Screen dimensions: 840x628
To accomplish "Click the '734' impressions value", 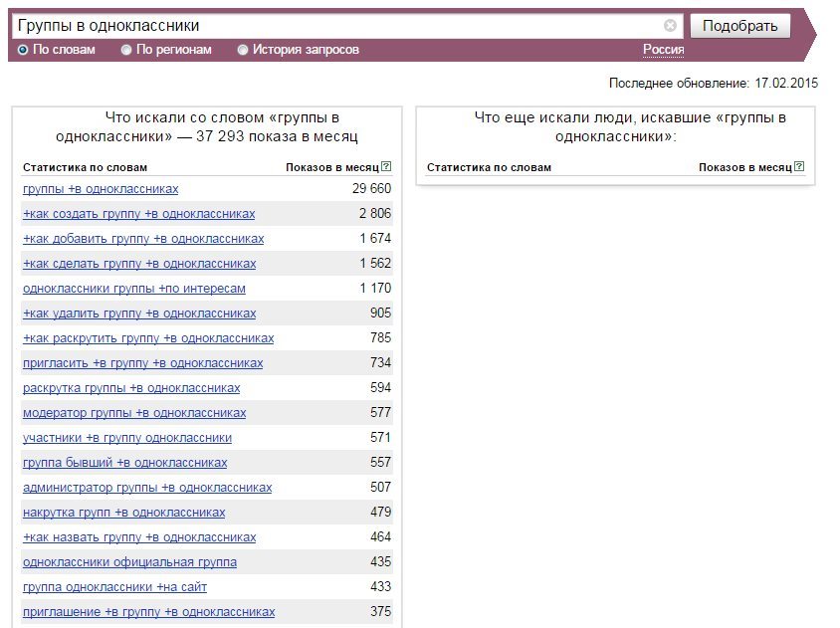I will 381,362.
